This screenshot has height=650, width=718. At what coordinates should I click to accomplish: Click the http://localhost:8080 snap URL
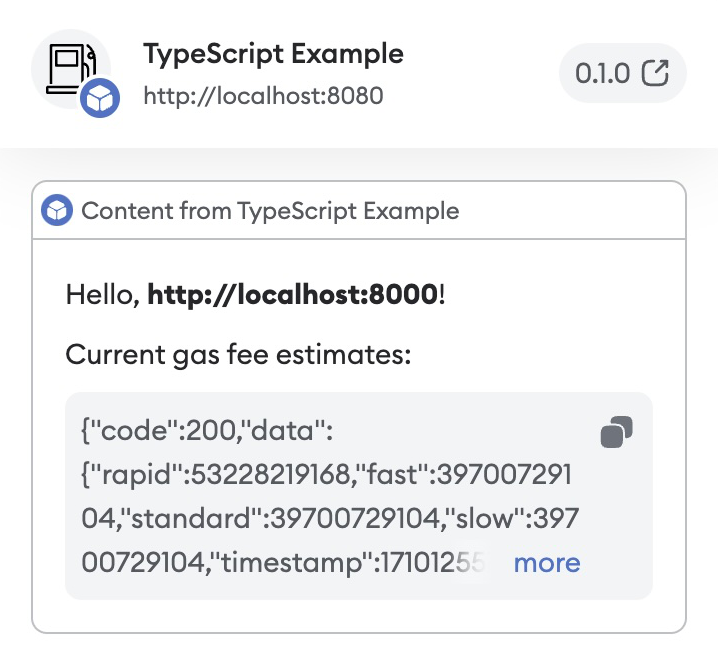pyautogui.click(x=263, y=97)
